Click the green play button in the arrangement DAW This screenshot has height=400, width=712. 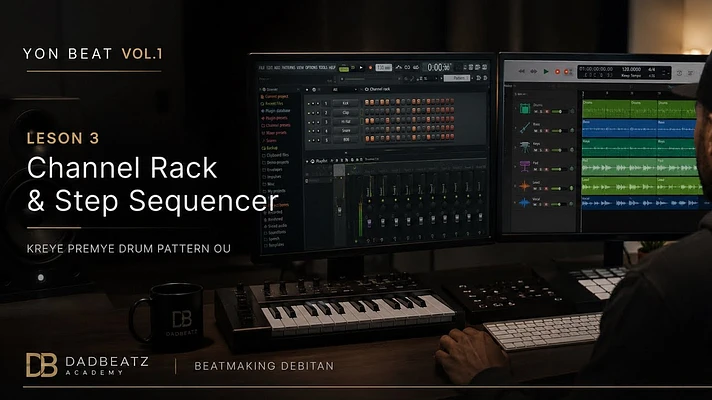tap(546, 71)
